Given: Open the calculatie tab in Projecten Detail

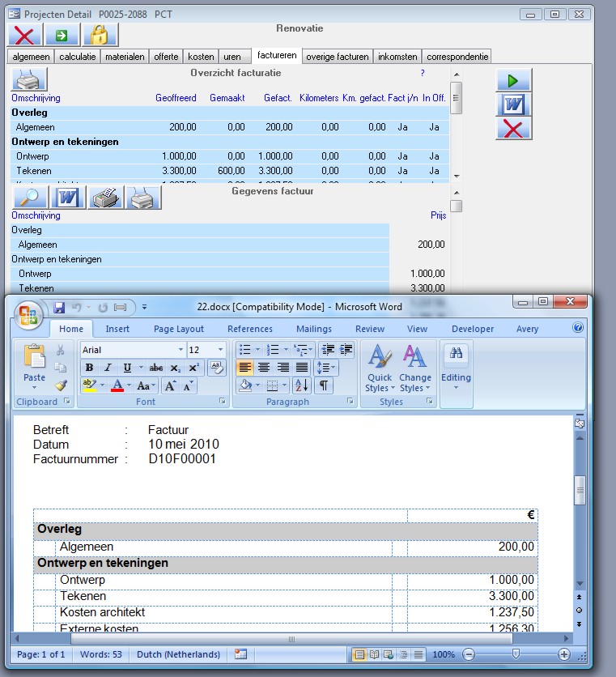Looking at the screenshot, I should pyautogui.click(x=78, y=57).
